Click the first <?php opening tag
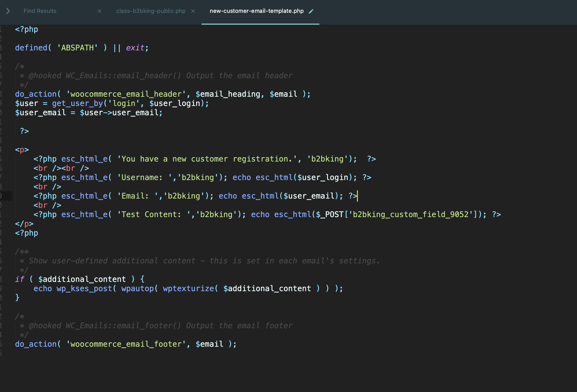 (26, 29)
